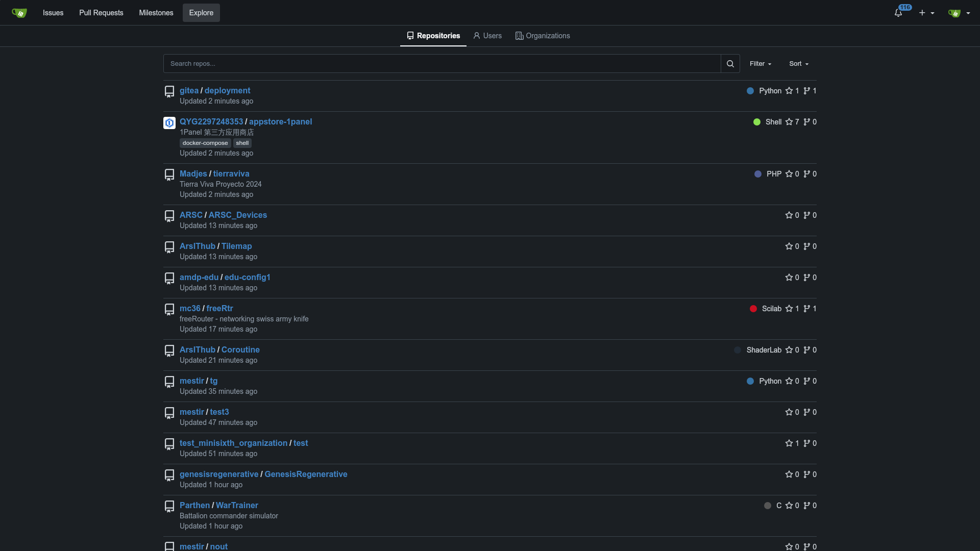Focus the Search repos input field
This screenshot has height=551, width=980.
(442, 64)
